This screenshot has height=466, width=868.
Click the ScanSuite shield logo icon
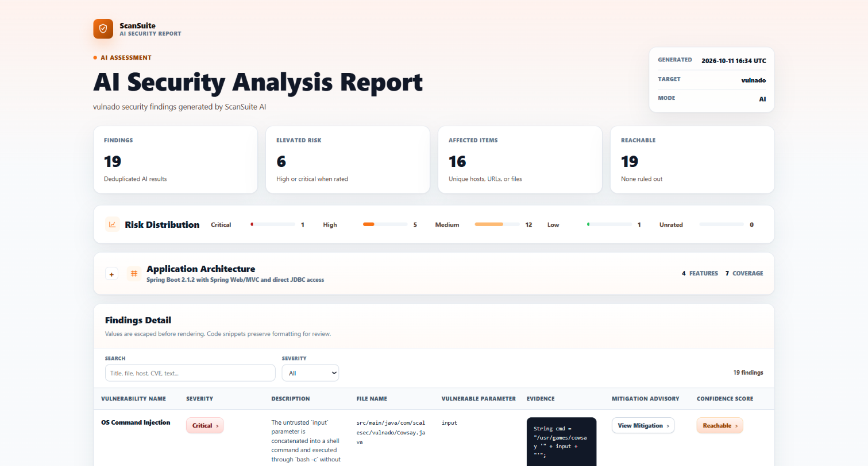pyautogui.click(x=103, y=29)
